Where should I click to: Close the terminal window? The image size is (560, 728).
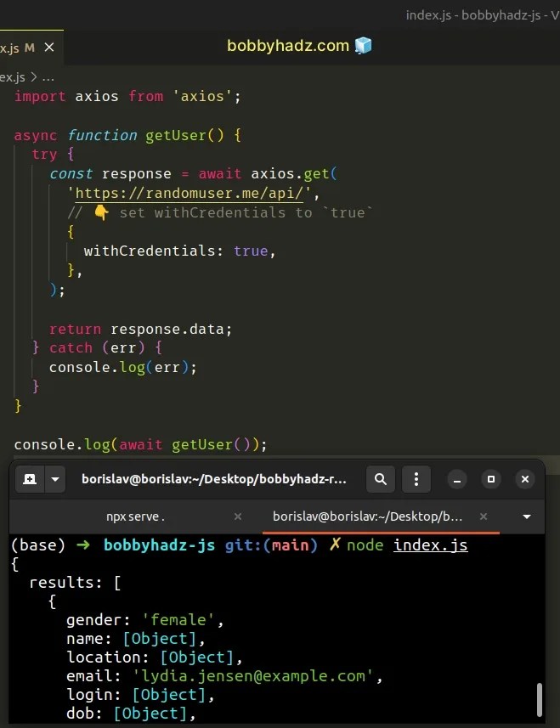(525, 480)
